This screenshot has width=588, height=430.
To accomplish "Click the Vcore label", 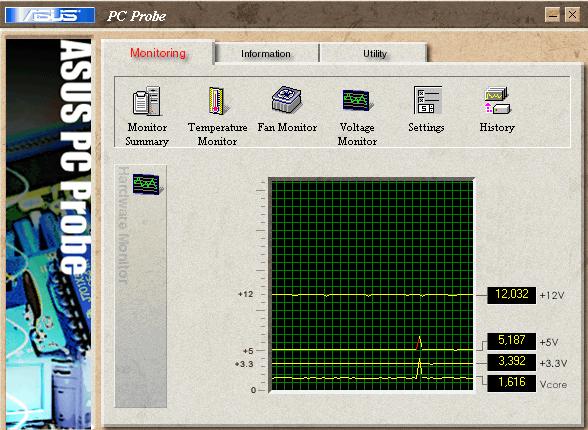I will pyautogui.click(x=553, y=385).
